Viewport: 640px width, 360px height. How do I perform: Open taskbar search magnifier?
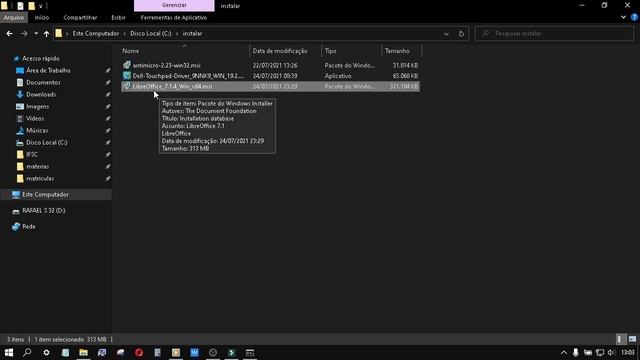[x=27, y=352]
